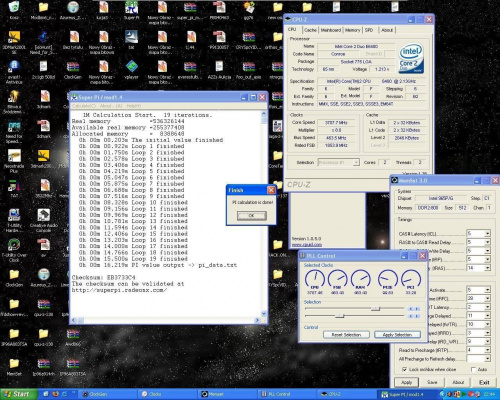Open the tRAS value dropdown showing 14
Viewport: 500px width, 400px height.
coord(488,268)
